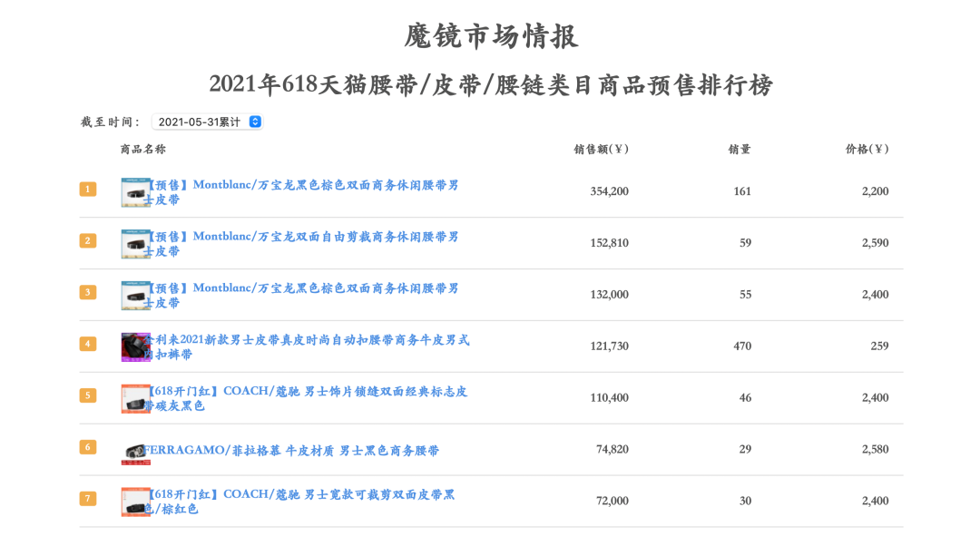This screenshot has width=980, height=536.
Task: Click the orange rank badge number 4
Action: click(x=88, y=344)
